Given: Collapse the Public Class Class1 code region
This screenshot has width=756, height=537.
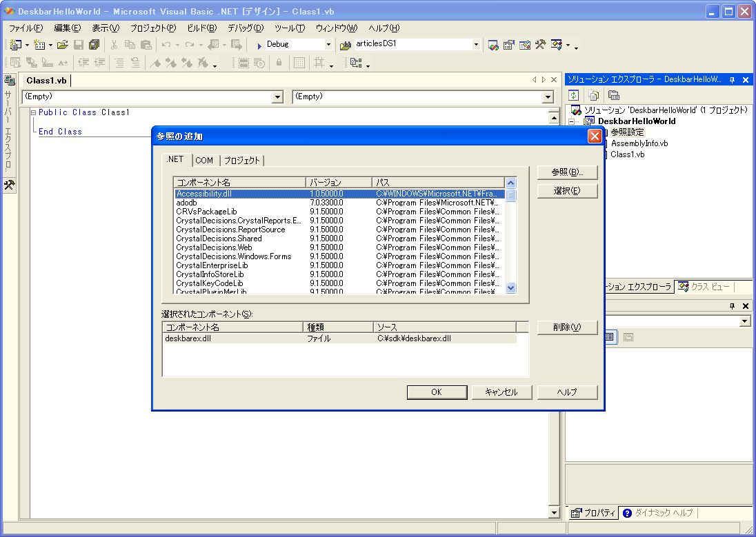Looking at the screenshot, I should click(x=33, y=112).
